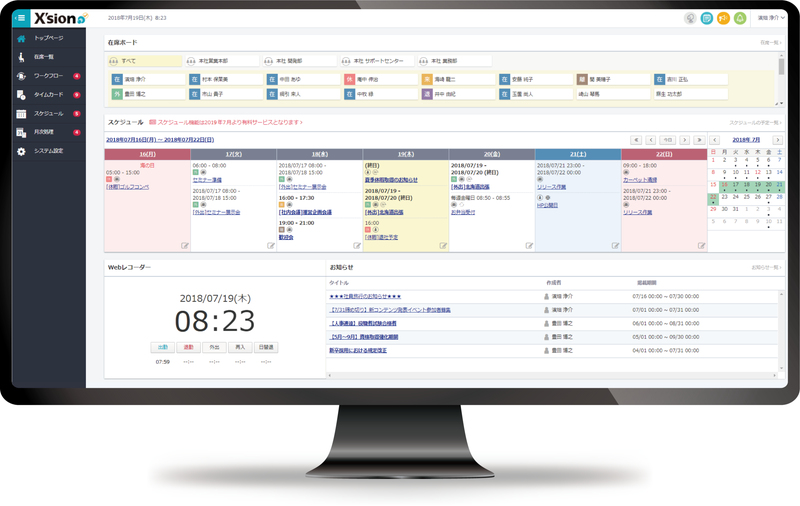Show next month in the mini calendar

(x=778, y=140)
